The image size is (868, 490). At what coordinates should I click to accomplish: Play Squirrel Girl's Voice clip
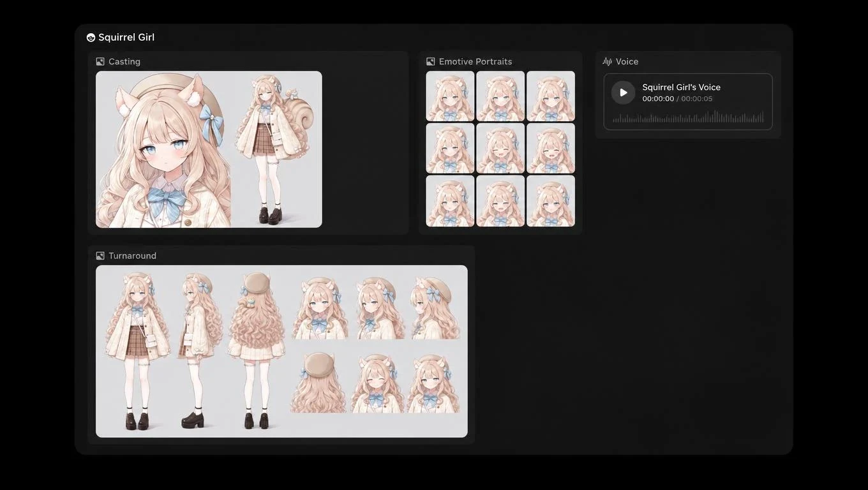(623, 93)
